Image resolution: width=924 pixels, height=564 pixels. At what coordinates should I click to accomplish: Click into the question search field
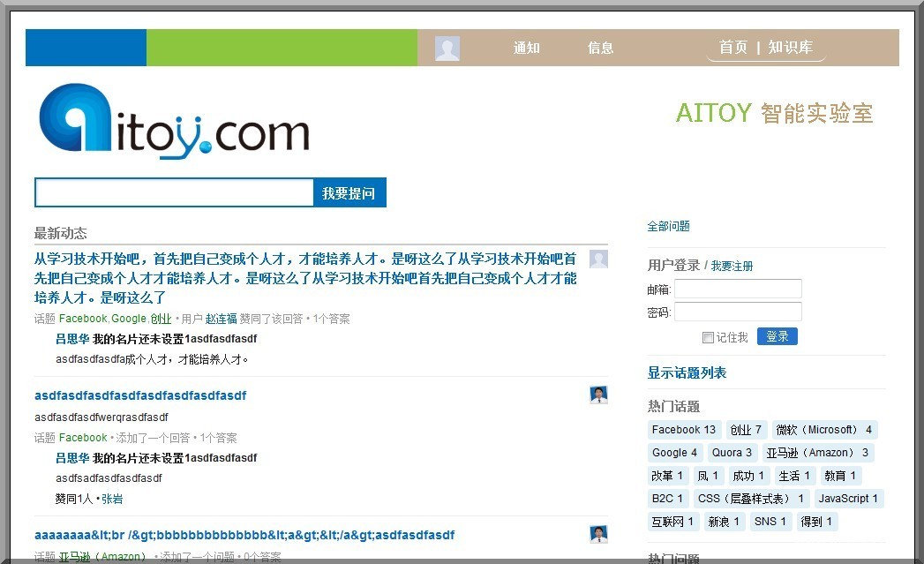pos(175,193)
